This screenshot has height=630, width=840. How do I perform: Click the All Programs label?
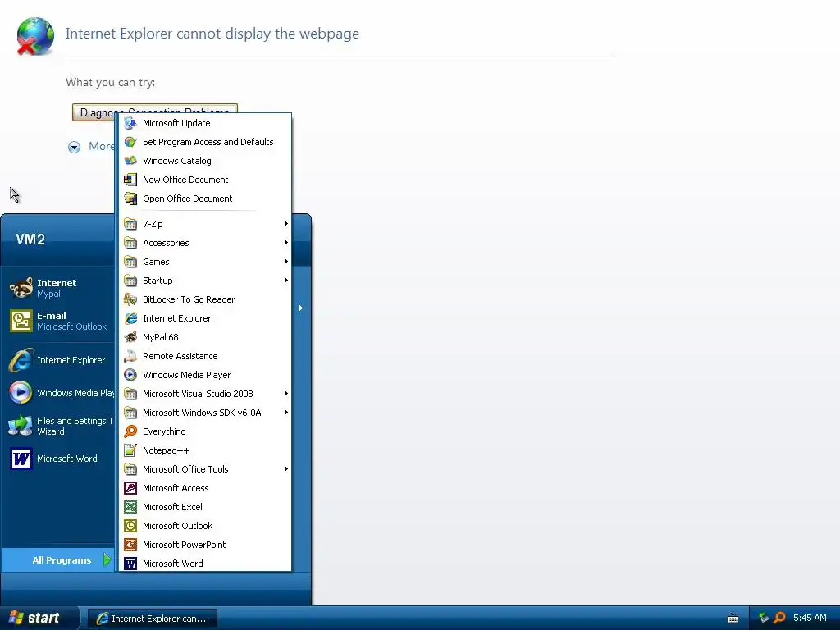tap(62, 560)
